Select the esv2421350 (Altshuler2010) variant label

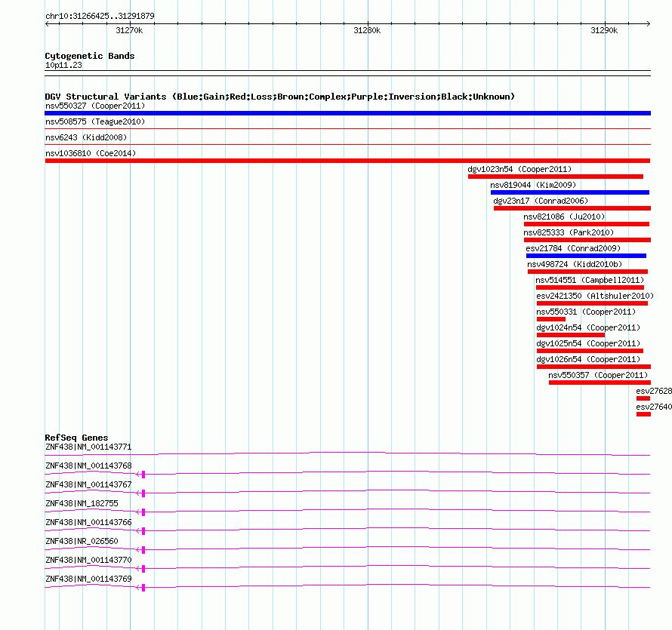point(595,296)
